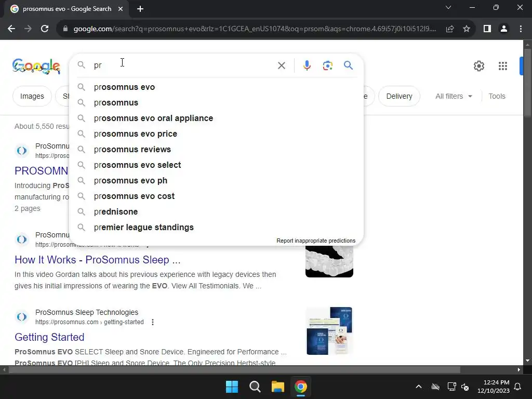Expand the All filters dropdown
Image resolution: width=532 pixels, height=399 pixels.
454,96
